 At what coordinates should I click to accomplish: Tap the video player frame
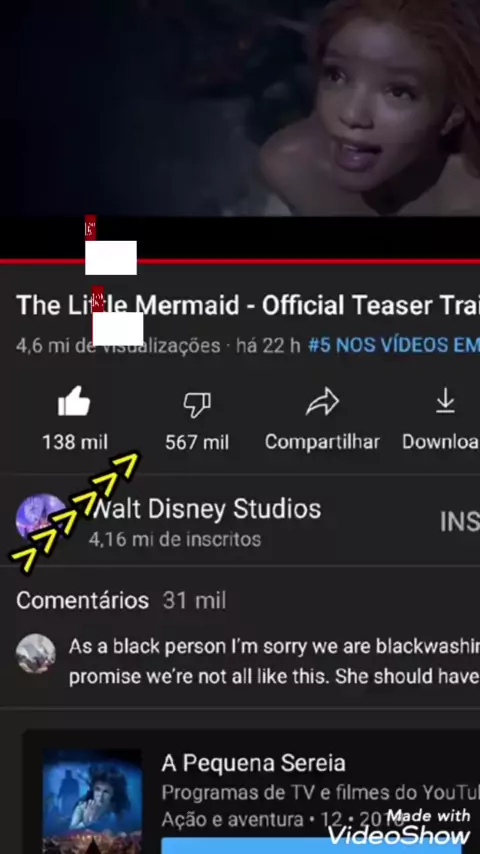click(240, 108)
